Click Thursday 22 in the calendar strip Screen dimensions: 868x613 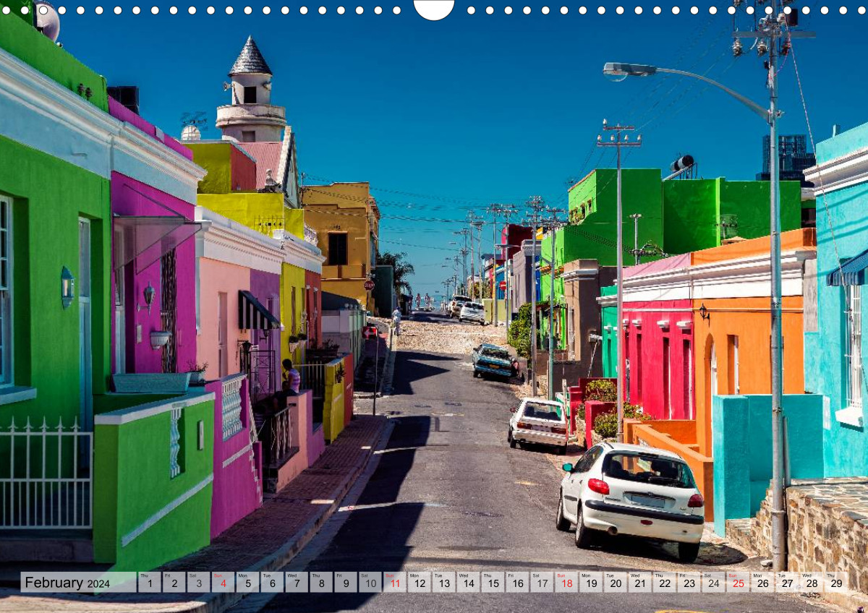tap(665, 583)
